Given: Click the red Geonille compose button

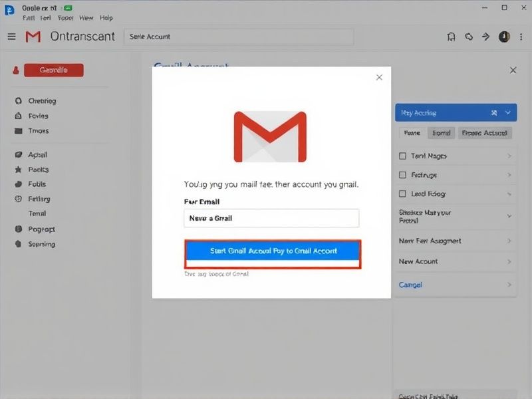Looking at the screenshot, I should click(54, 70).
